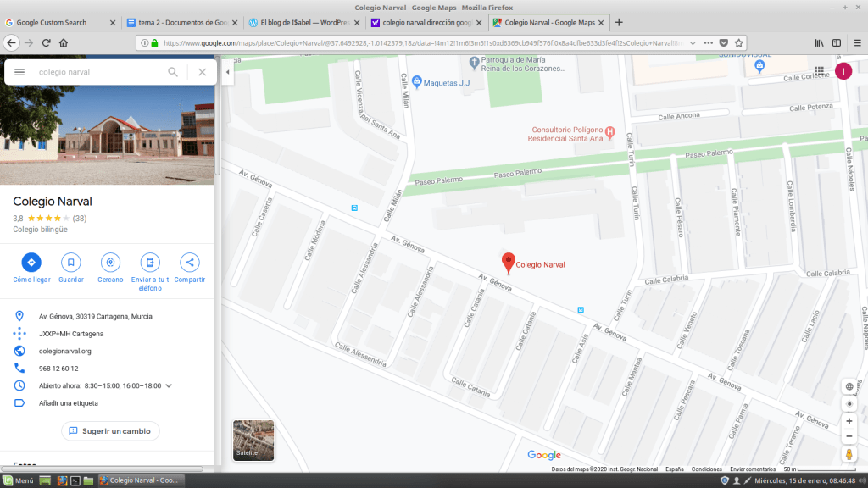Click the Sugerir un cambio button
The image size is (868, 488).
coord(109,431)
